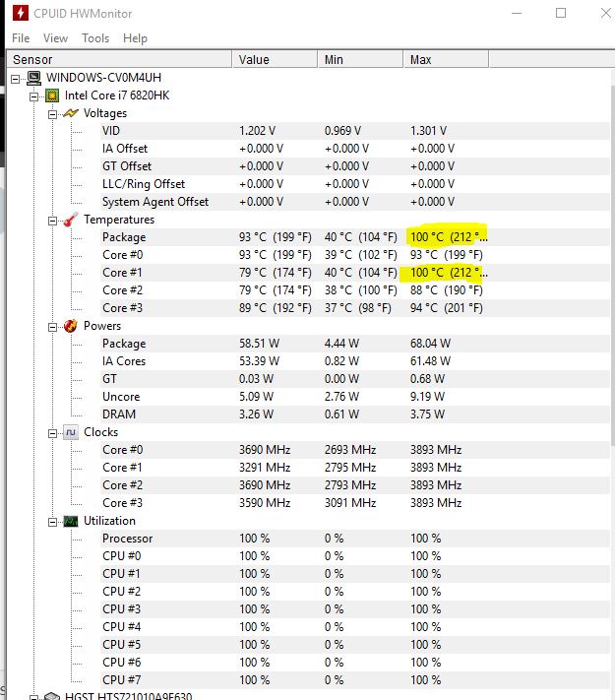Select Core #0 row under Temperatures
Image resolution: width=615 pixels, height=700 pixels.
point(355,255)
